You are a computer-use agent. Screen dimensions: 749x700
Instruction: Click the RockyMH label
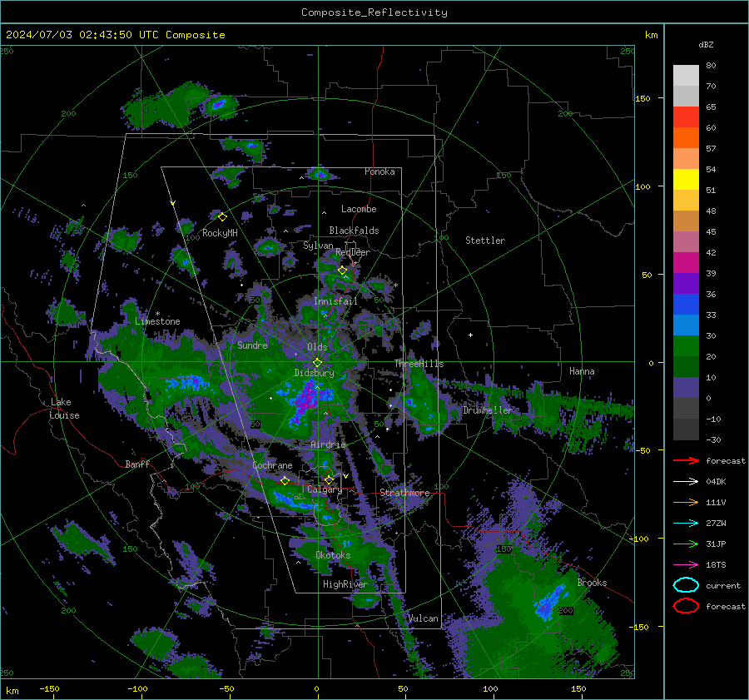pyautogui.click(x=220, y=233)
